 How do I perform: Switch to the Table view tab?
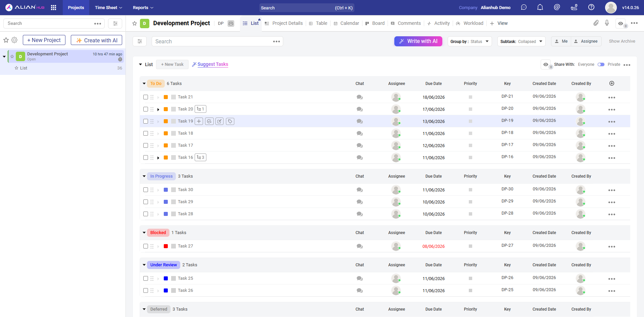[318, 23]
